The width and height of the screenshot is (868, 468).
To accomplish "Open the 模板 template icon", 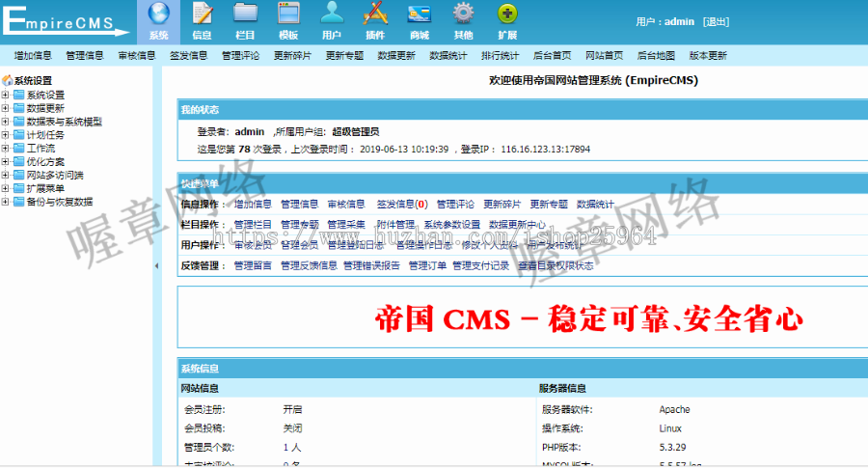I will [288, 14].
